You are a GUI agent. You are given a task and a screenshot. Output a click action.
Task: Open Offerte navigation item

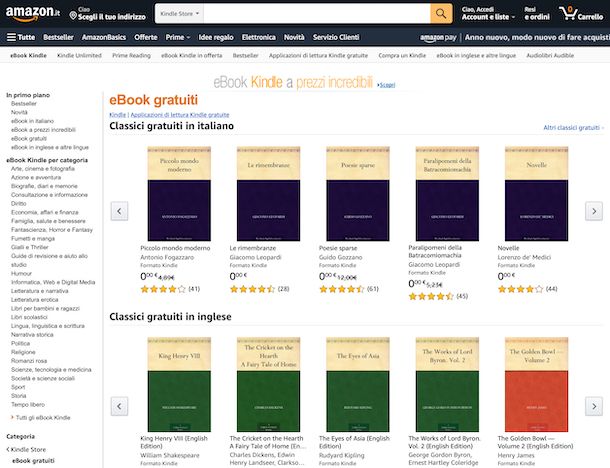(x=146, y=37)
